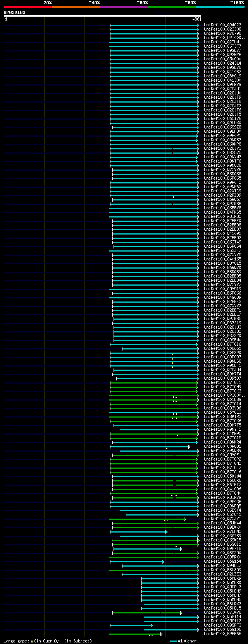
Task: Open hit UniRef100_Q39537
Action: pos(222,379)
